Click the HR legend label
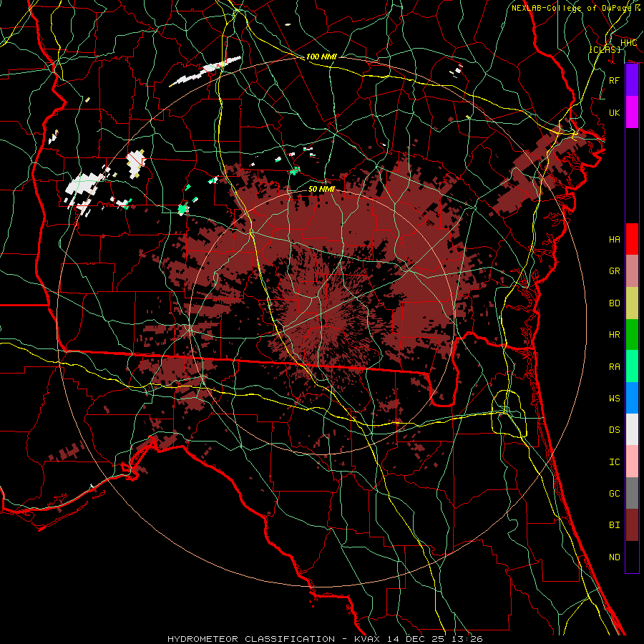Screen dimensions: 644x644 point(614,335)
